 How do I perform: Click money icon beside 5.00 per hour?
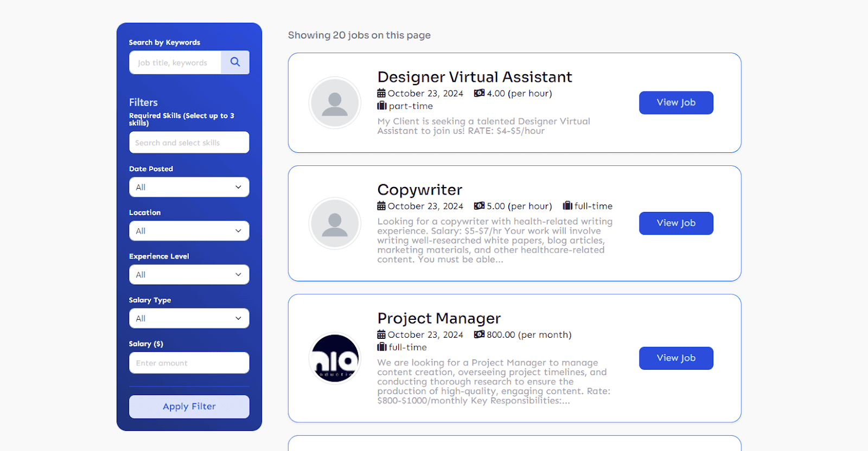(x=479, y=206)
